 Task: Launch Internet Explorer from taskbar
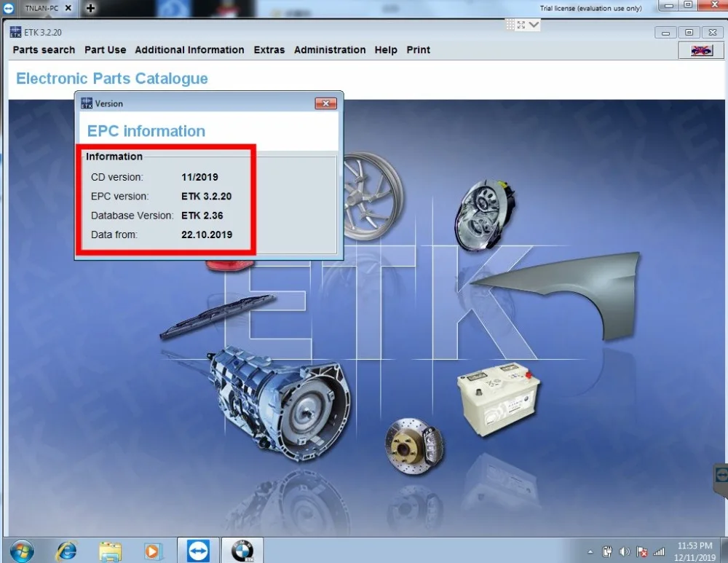coord(66,551)
